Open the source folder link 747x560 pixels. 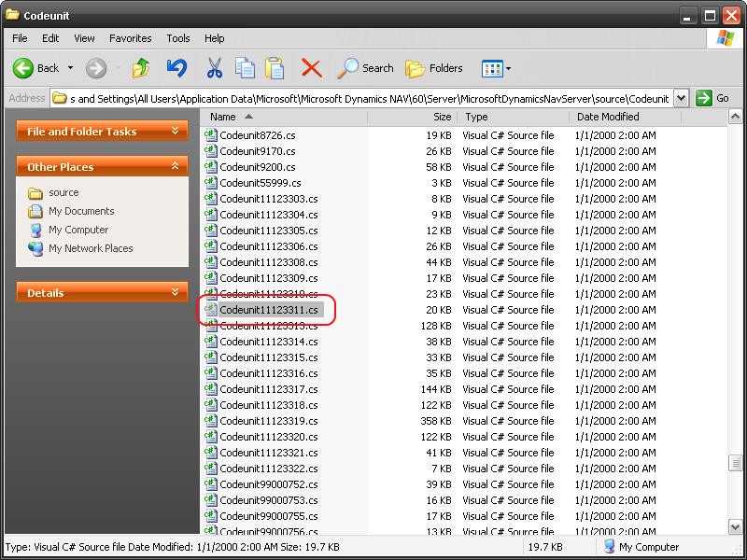63,192
